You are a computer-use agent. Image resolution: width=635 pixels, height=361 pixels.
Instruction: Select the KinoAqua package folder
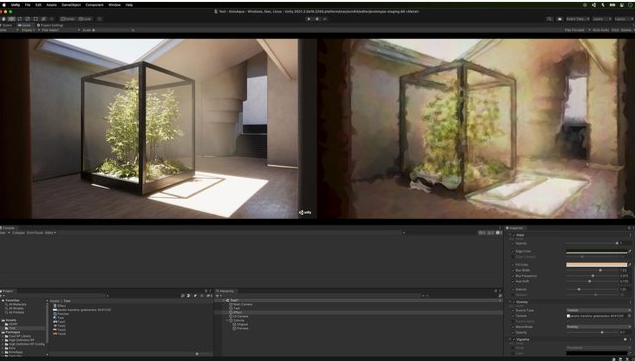13,352
